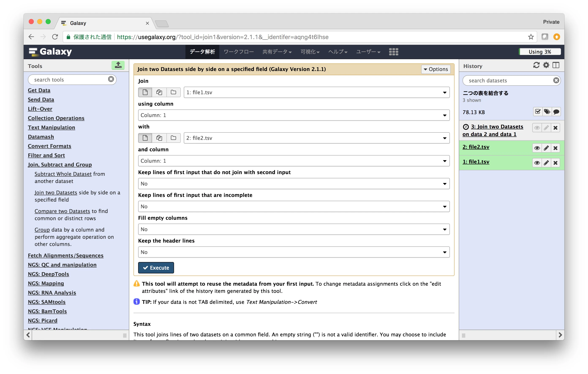The height and width of the screenshot is (374, 588).
Task: Click the upload data icon in Tools panel
Action: (x=118, y=66)
